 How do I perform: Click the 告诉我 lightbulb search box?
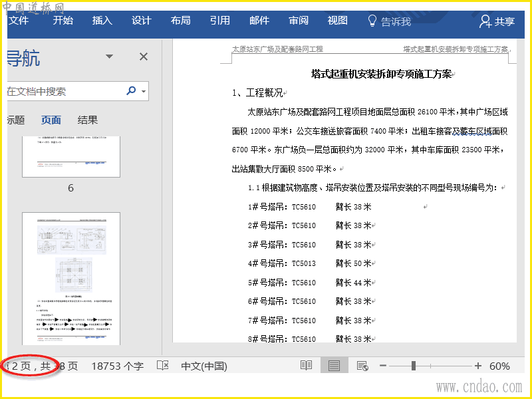(x=390, y=21)
